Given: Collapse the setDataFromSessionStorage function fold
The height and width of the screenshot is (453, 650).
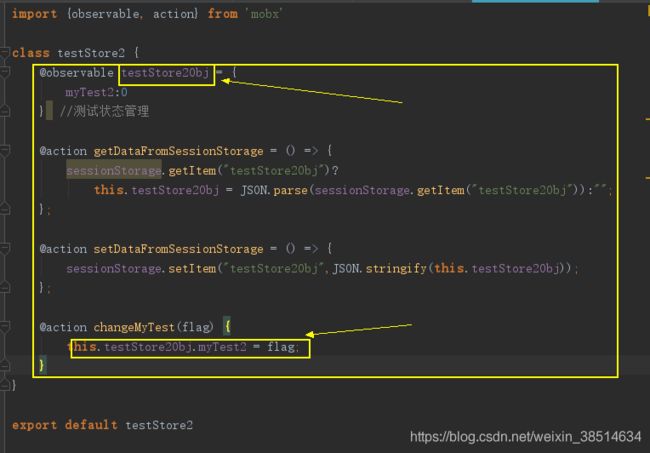Looking at the screenshot, I should (5, 248).
